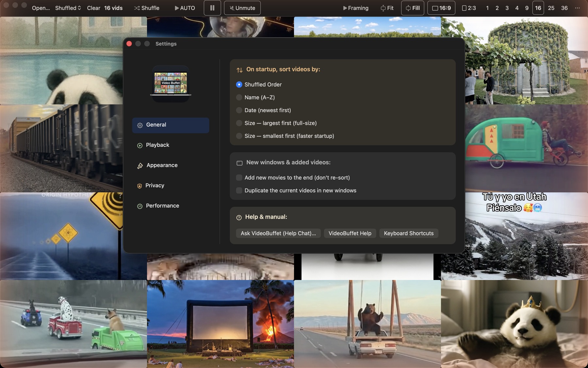Image resolution: width=588 pixels, height=368 pixels.
Task: Click the outdoor movie screen volcano video
Action: 220,324
